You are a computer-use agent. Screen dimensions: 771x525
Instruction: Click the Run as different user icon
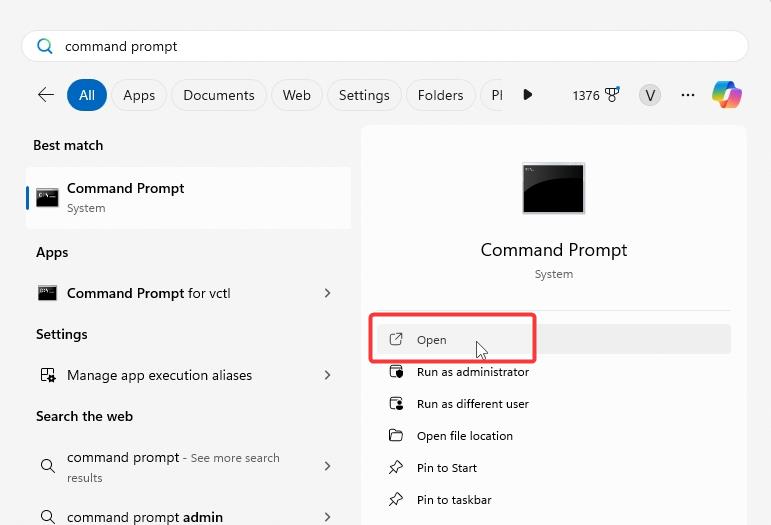tap(396, 404)
